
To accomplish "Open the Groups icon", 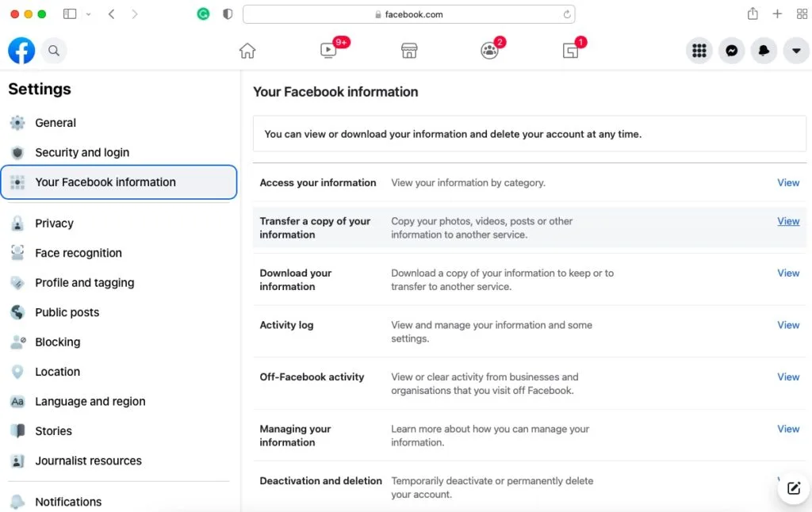I will click(489, 51).
